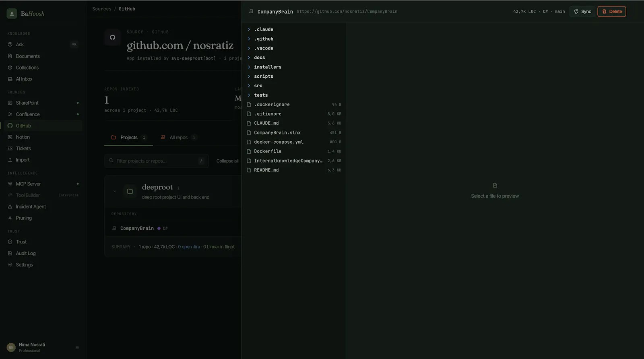Click the Sync button
This screenshot has height=359, width=644.
[582, 12]
